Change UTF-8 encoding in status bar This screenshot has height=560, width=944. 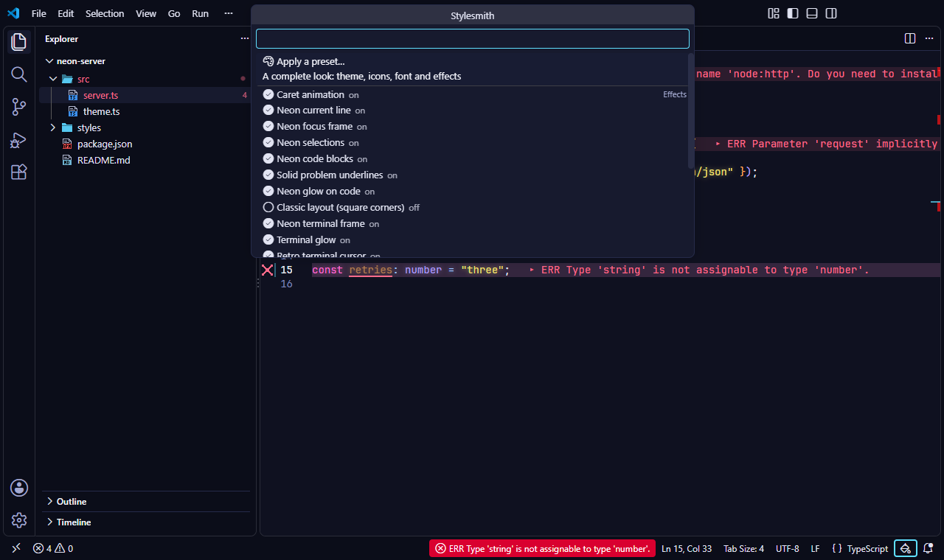pos(788,548)
